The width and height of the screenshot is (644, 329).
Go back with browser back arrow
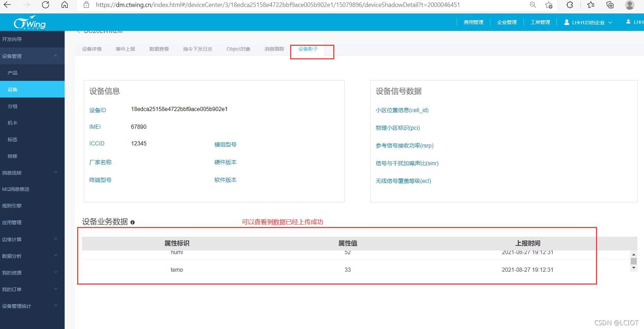coord(7,5)
